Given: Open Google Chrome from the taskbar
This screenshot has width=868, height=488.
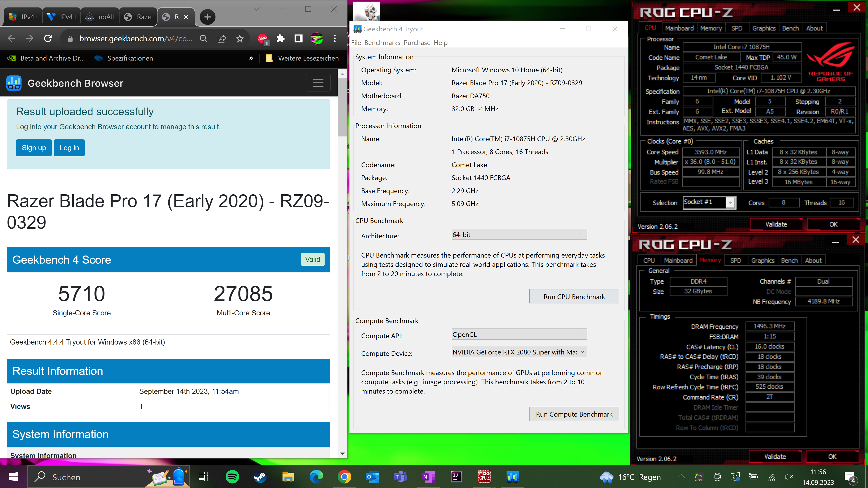Looking at the screenshot, I should tap(344, 477).
